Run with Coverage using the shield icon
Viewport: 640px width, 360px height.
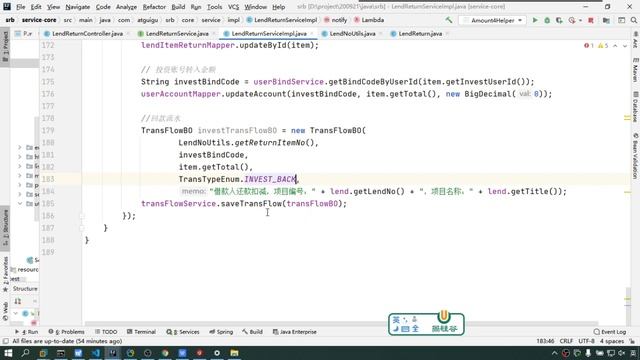click(559, 20)
